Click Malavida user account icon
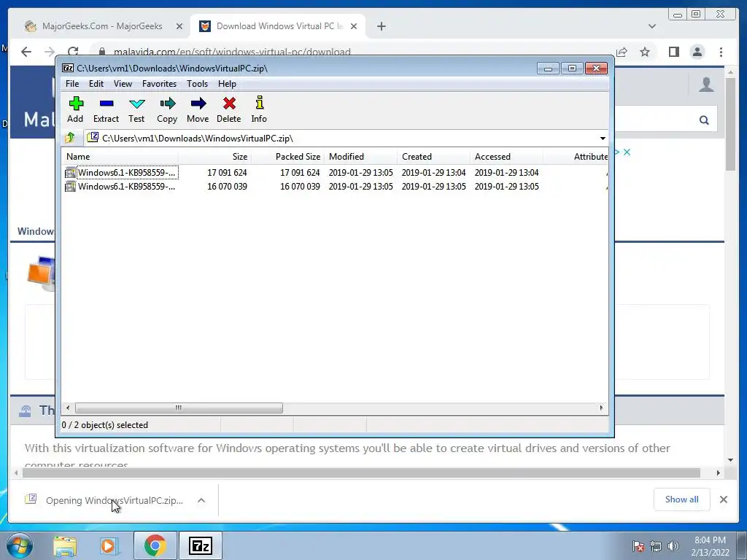Viewport: 747px width, 560px height. point(706,85)
